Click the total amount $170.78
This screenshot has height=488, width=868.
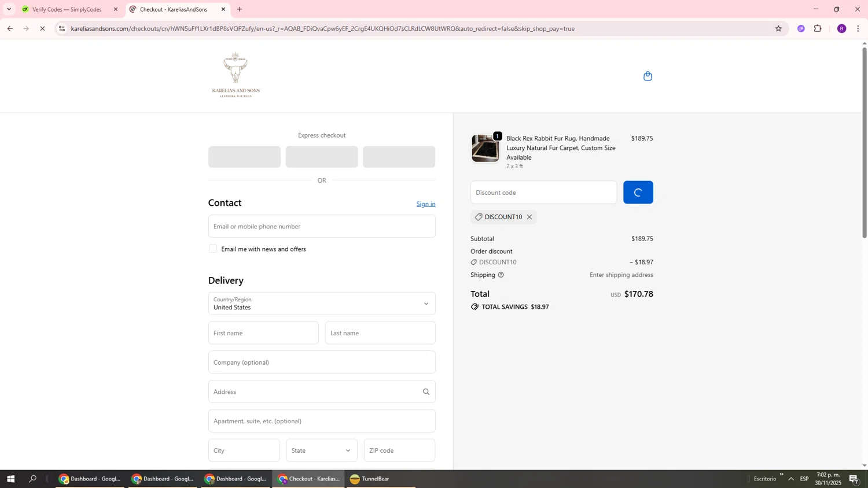click(639, 294)
